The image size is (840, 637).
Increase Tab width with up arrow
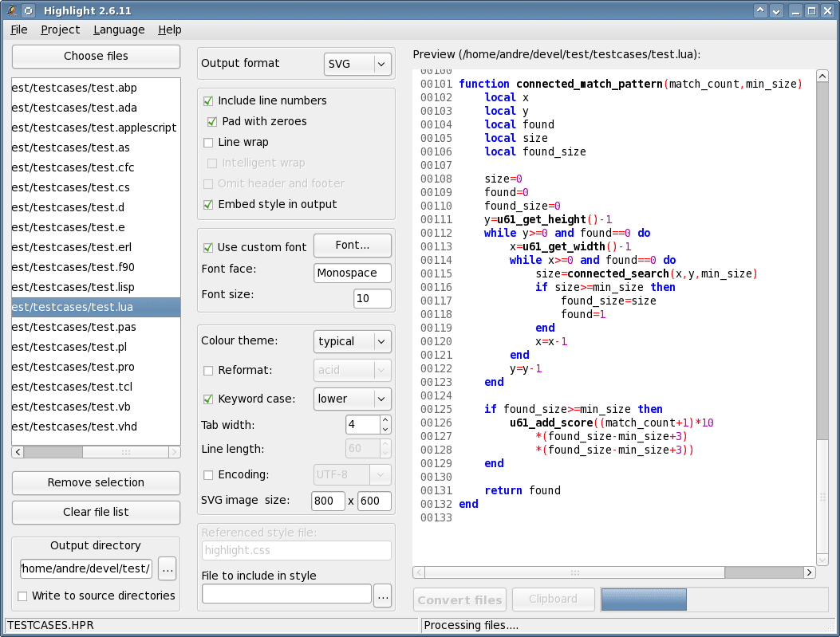pos(385,420)
